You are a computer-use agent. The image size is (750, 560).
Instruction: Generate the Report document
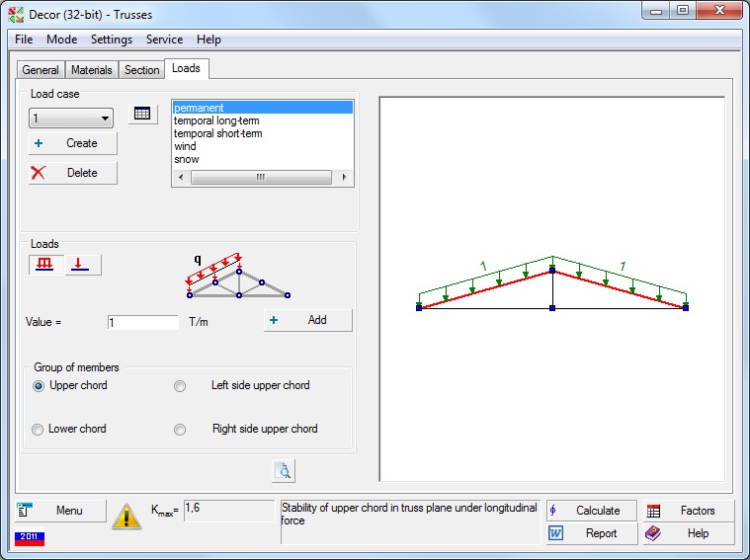point(591,533)
